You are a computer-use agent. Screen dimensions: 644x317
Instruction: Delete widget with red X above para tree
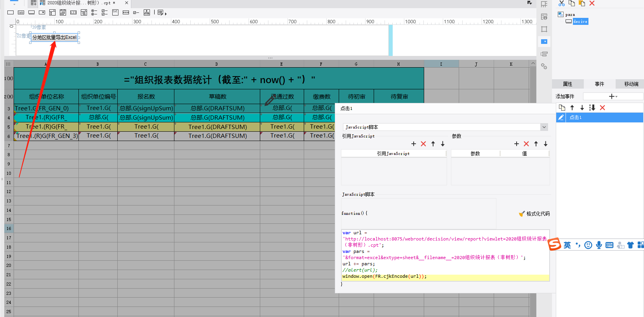(592, 3)
